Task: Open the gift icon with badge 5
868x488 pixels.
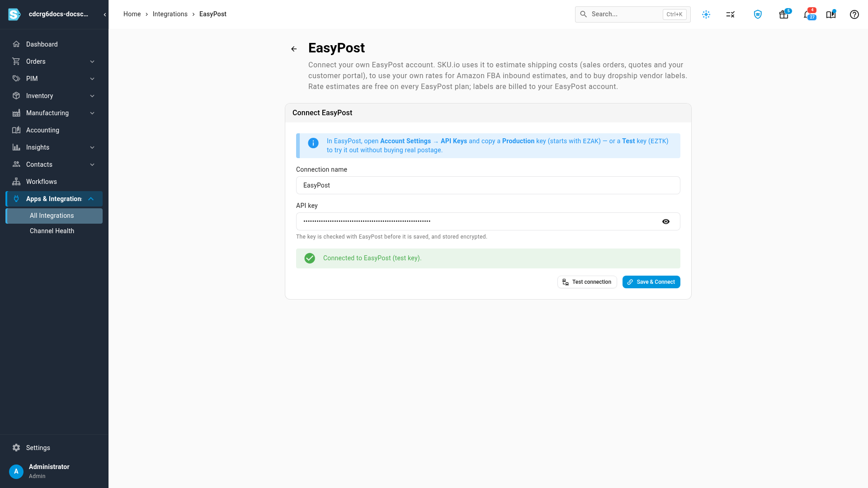Action: coord(784,14)
